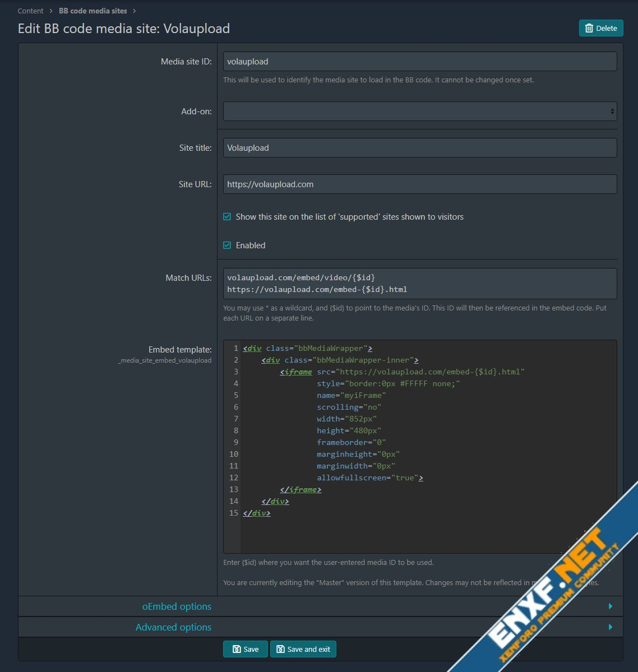Viewport: 638px width, 672px height.
Task: Click the floppy disk icon on Save
Action: pos(236,649)
